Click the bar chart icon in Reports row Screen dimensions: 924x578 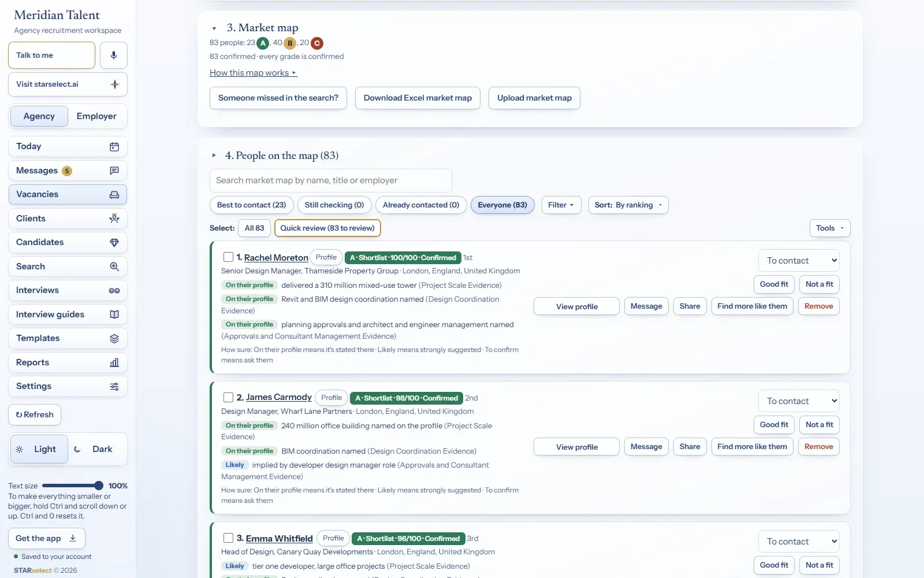click(114, 362)
